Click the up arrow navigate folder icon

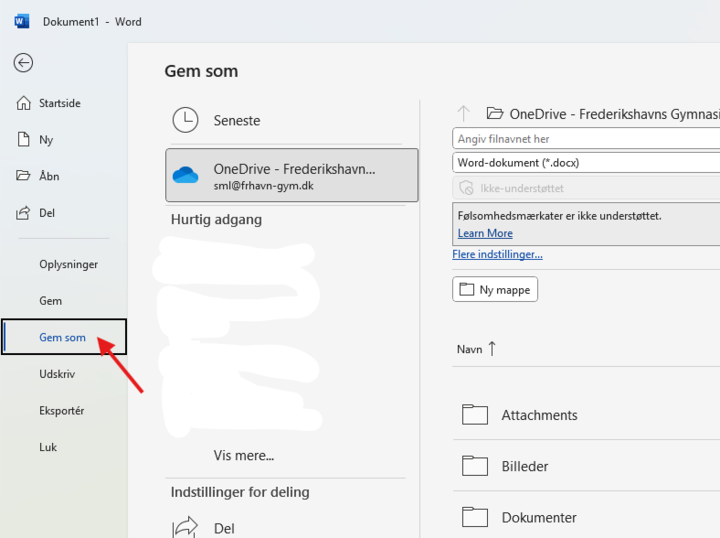point(463,114)
